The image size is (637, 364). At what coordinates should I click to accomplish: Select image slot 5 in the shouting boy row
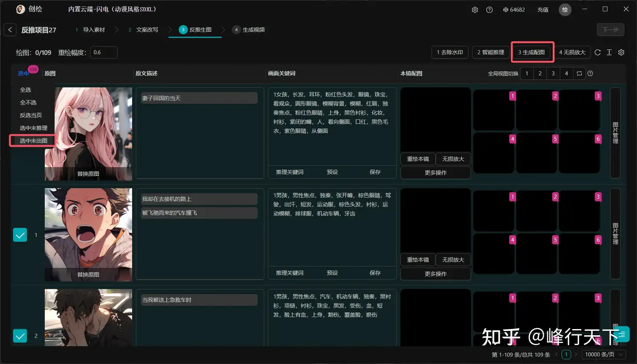pyautogui.click(x=537, y=253)
